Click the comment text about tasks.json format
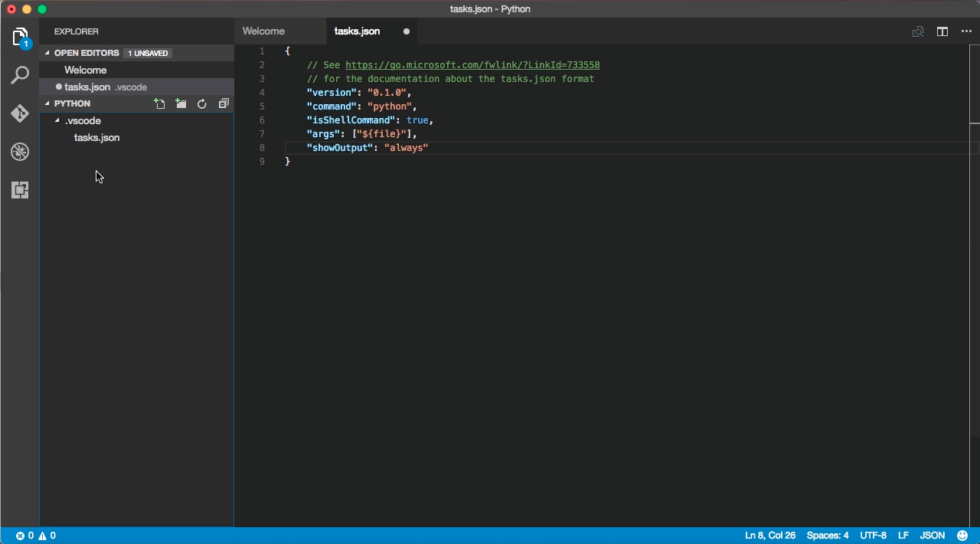Image resolution: width=980 pixels, height=544 pixels. pos(451,79)
